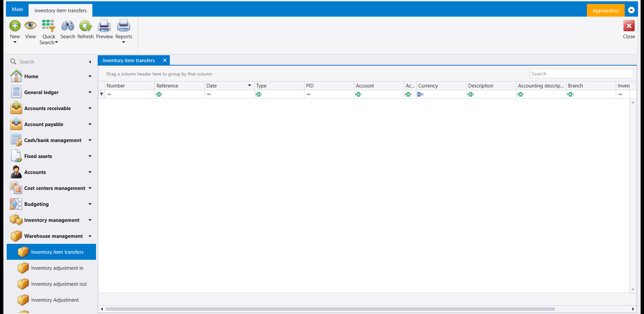Click the General ledger icon
This screenshot has width=644, height=314.
(16, 92)
